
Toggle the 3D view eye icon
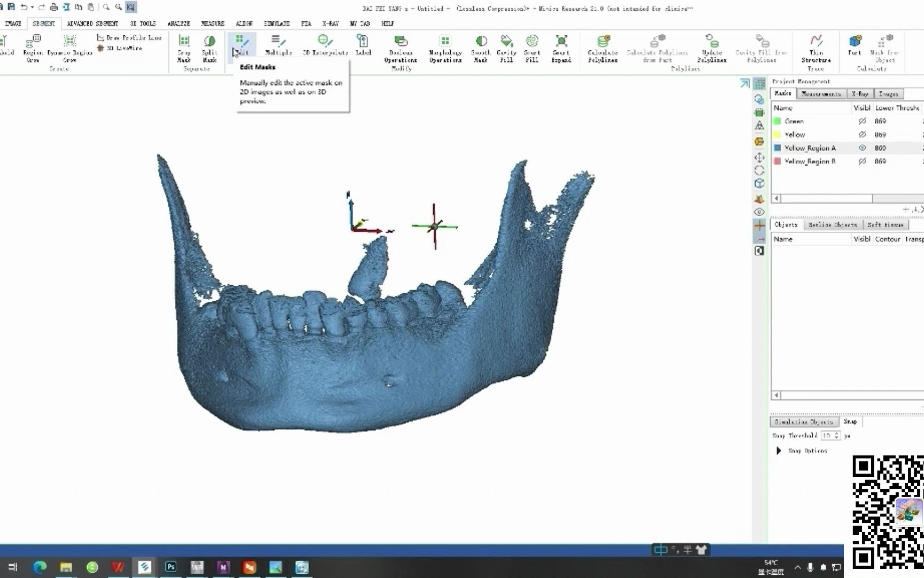[x=759, y=212]
